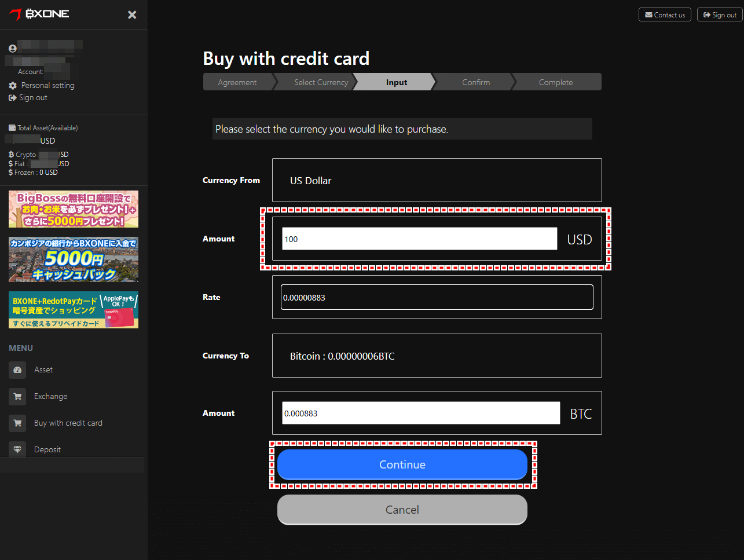This screenshot has height=560, width=744.
Task: Click the MENU heading in sidebar
Action: (21, 348)
